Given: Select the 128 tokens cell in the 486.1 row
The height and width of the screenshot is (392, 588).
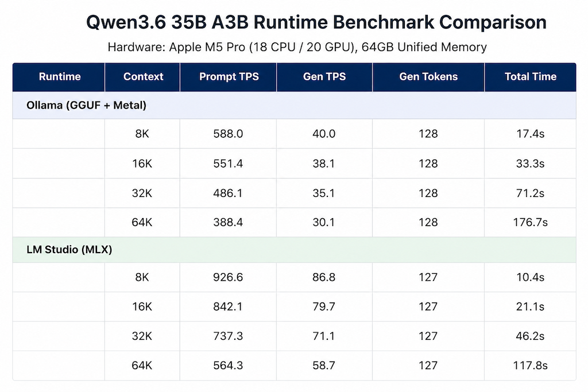Looking at the screenshot, I should [428, 193].
